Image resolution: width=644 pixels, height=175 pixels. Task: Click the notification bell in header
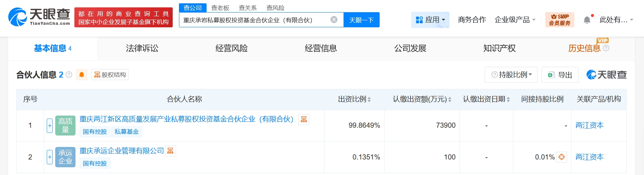click(x=587, y=20)
